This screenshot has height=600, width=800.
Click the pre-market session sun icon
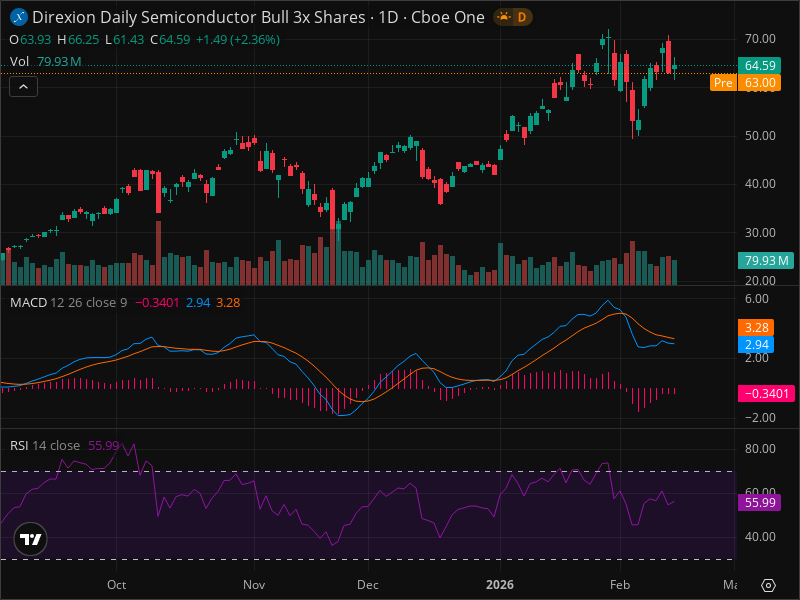504,17
